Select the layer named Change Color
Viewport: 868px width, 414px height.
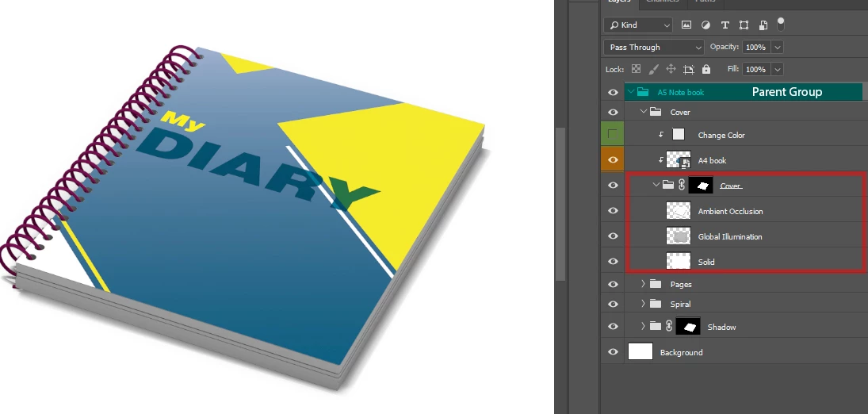721,136
